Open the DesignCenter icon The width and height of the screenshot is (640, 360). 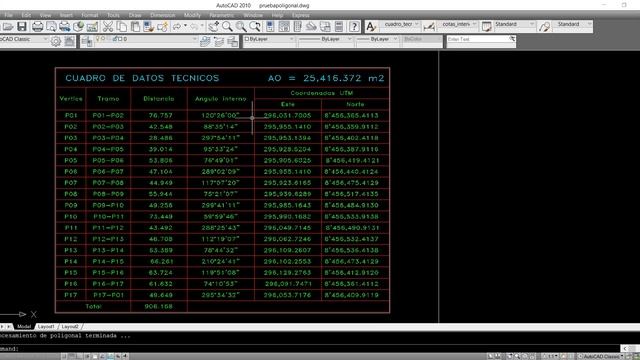(284, 27)
